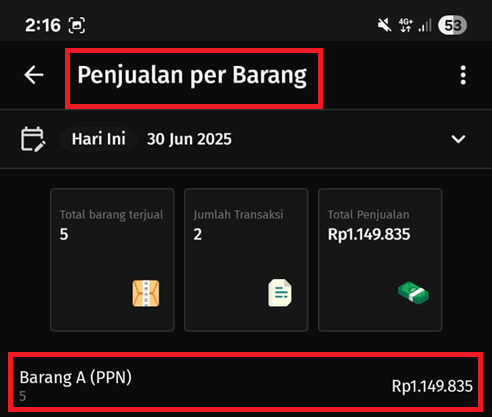Select the Barang A (PPN) list item
Viewport: 492px width, 417px height.
tap(245, 382)
